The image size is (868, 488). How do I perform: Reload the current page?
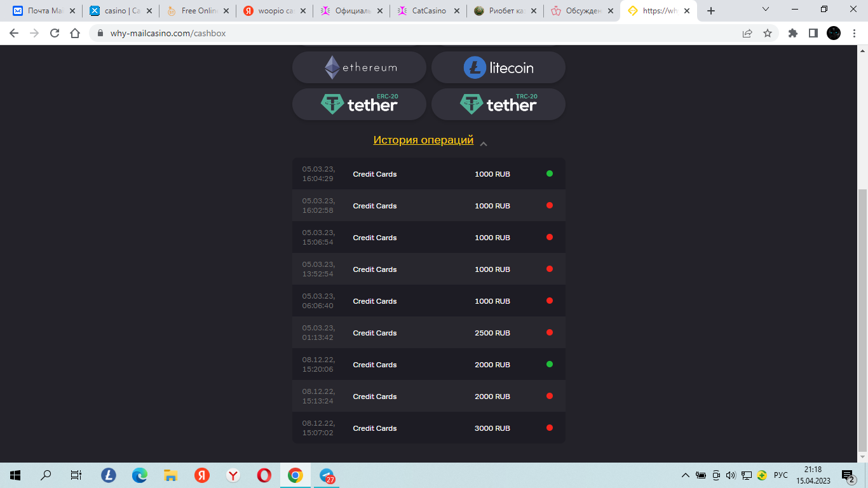(x=55, y=33)
